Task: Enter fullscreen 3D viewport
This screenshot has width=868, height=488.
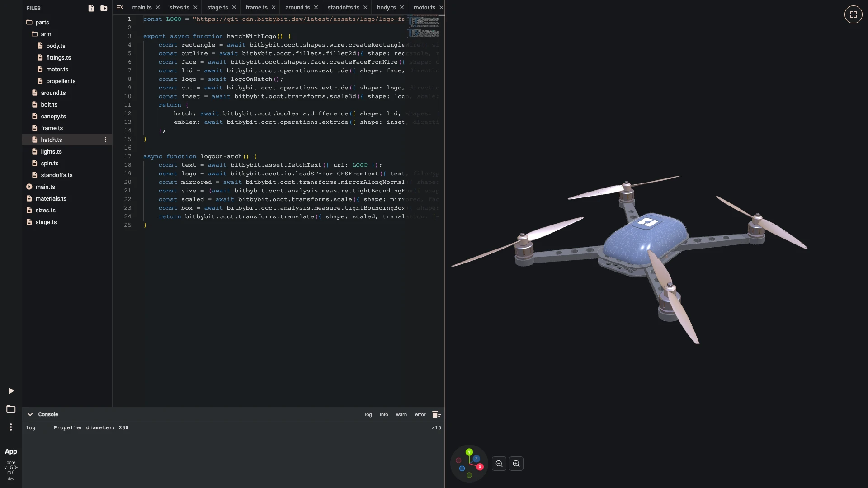Action: coord(853,14)
